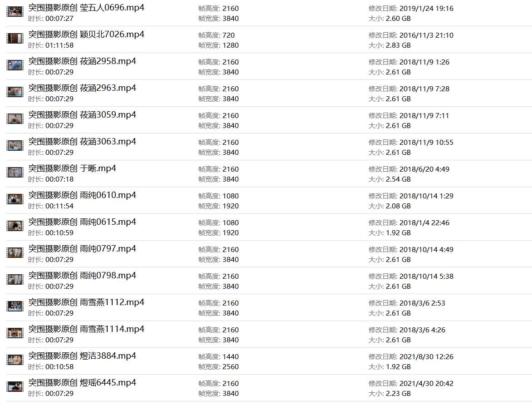532x405 pixels.
Task: Click the file name 莜涵3063.mp4
Action: pos(82,142)
